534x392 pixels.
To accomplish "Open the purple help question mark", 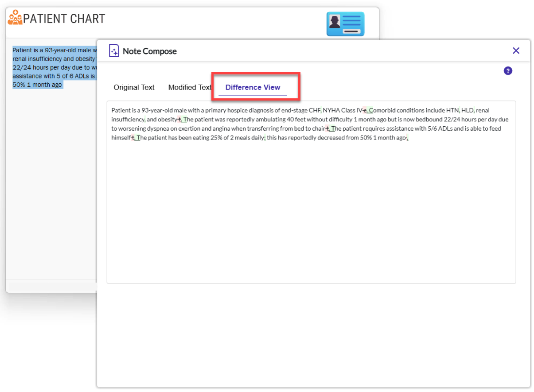I will click(508, 71).
